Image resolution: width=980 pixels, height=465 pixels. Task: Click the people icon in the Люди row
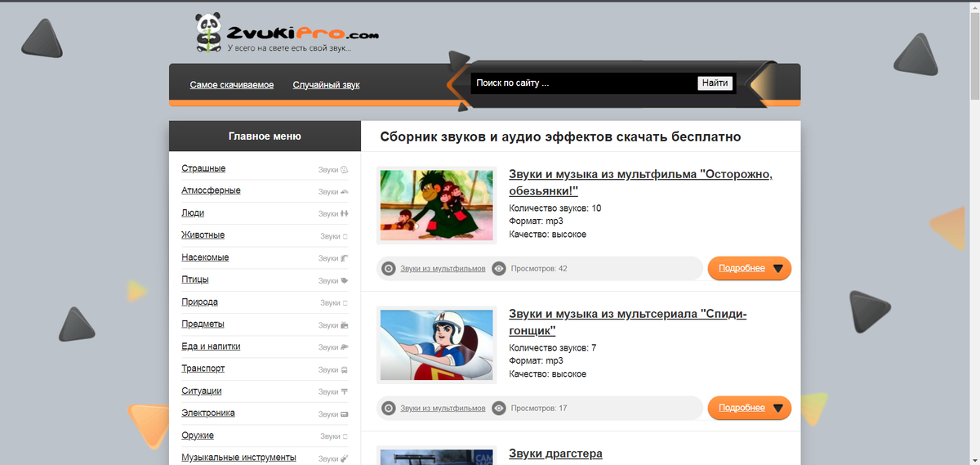(345, 214)
